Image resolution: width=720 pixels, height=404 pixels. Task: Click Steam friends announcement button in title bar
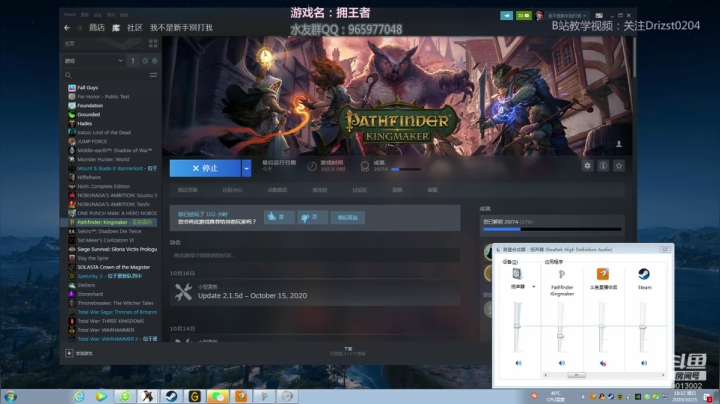[506, 16]
